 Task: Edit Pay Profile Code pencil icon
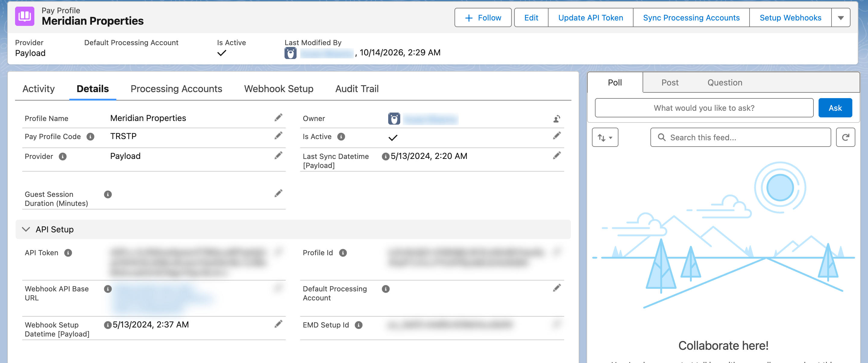click(x=278, y=135)
